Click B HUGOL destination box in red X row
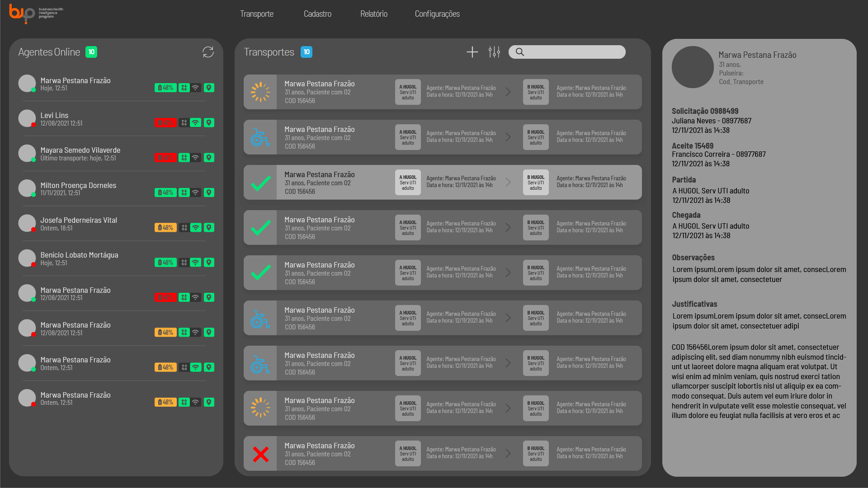 [x=536, y=453]
